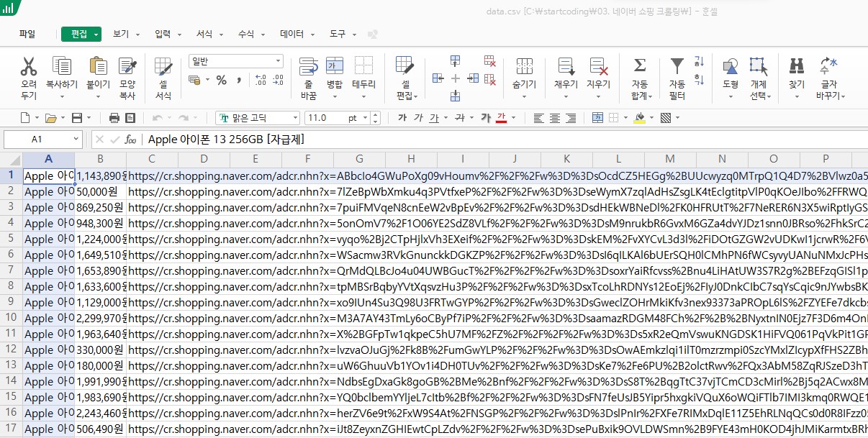Click the hatched pattern fill swatch
This screenshot has height=438, width=868.
(665, 118)
